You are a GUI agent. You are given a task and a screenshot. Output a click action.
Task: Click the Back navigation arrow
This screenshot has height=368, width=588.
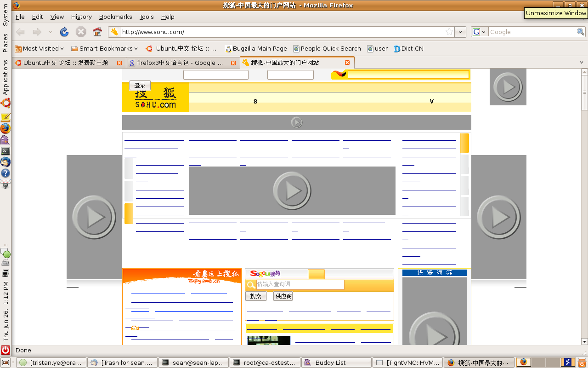point(20,32)
